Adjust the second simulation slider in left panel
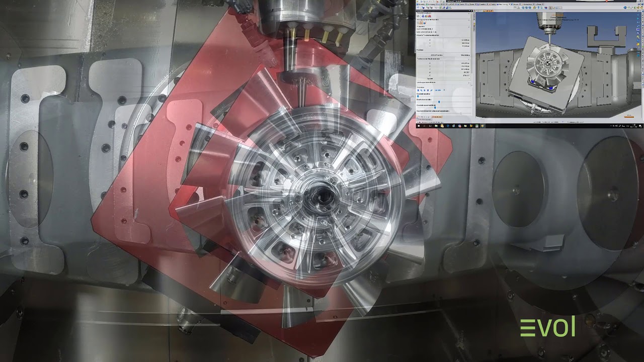 [x=439, y=102]
